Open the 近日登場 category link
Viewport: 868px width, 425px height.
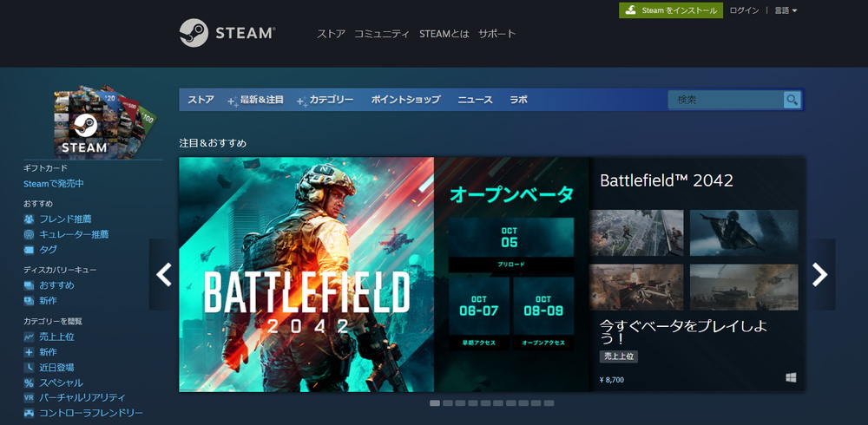56,368
